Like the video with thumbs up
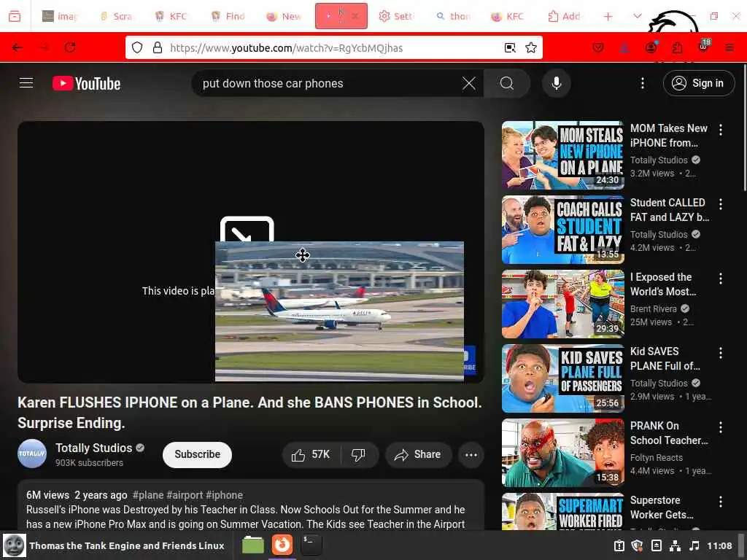Image resolution: width=747 pixels, height=560 pixels. click(x=311, y=455)
